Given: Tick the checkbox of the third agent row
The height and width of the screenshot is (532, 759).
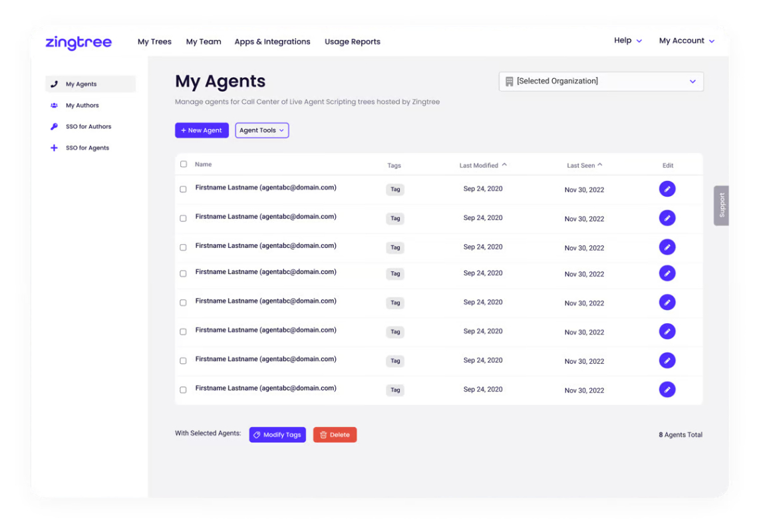Looking at the screenshot, I should (x=183, y=247).
